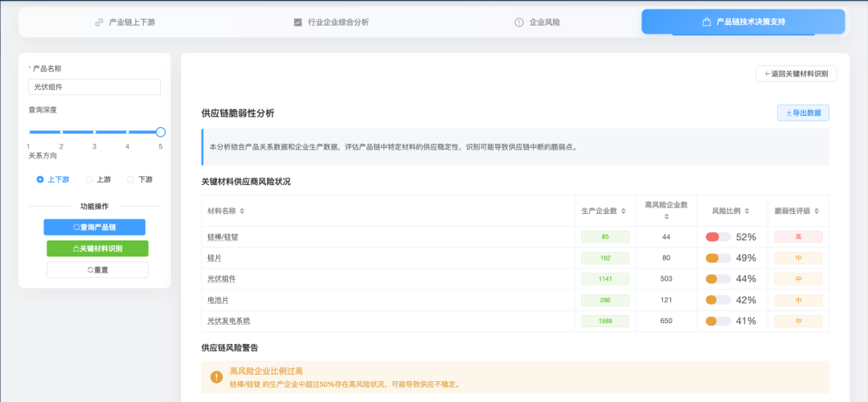The image size is (868, 402).
Task: Click sort arrows under 高风险企业数 header
Action: click(x=666, y=216)
